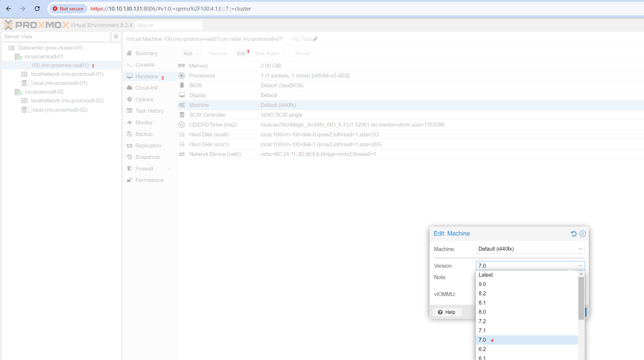Viewport: 644px width, 360px height.
Task: Select the Memory hardware row
Action: (x=410, y=66)
